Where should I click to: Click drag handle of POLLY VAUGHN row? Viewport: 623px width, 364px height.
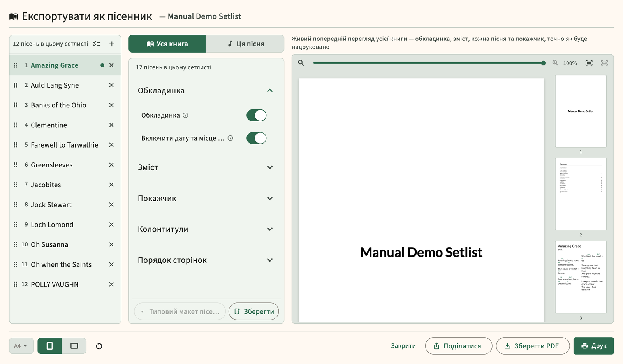click(x=16, y=285)
